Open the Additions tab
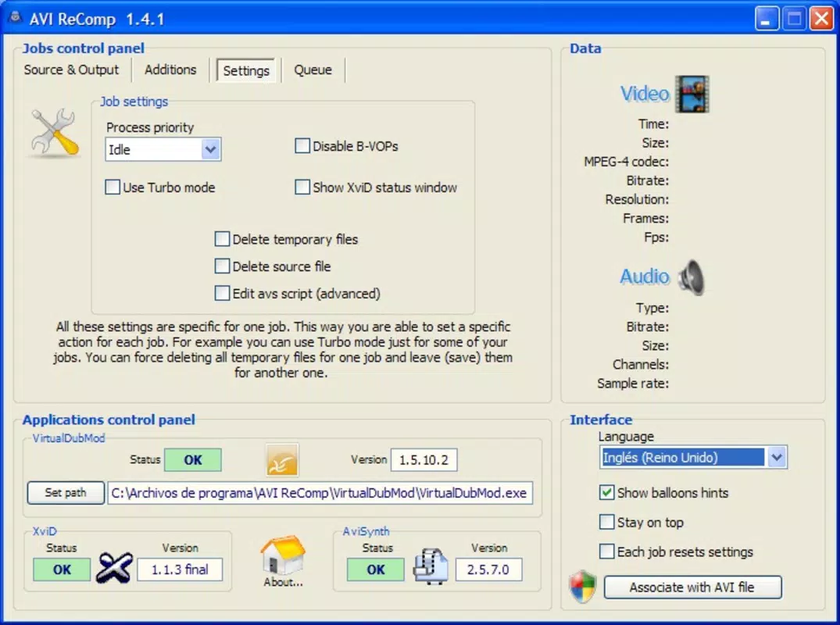 (x=170, y=70)
